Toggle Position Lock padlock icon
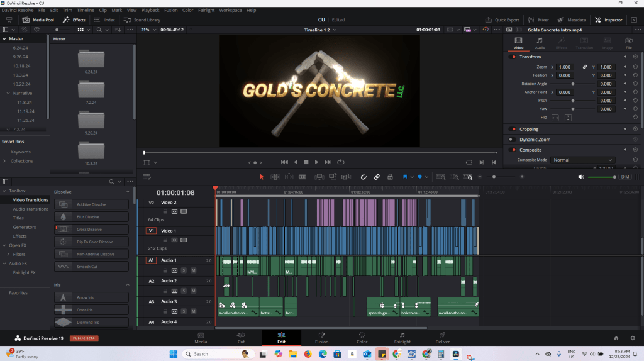Image resolution: width=644 pixels, height=361 pixels. click(x=390, y=177)
